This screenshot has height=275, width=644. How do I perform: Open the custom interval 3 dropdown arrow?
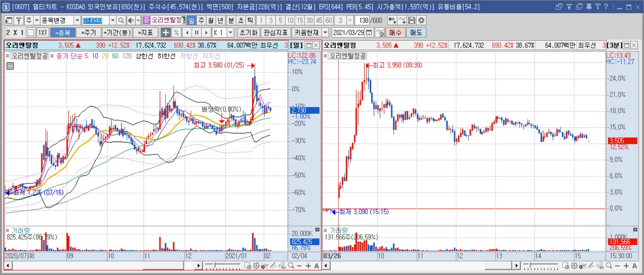coord(350,20)
